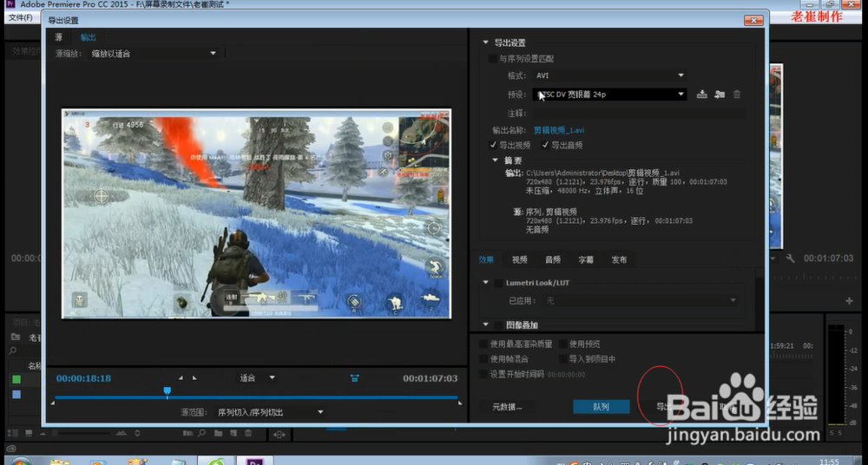The width and height of the screenshot is (868, 465).
Task: Enable the 图像叠加 checkbox
Action: click(x=499, y=325)
